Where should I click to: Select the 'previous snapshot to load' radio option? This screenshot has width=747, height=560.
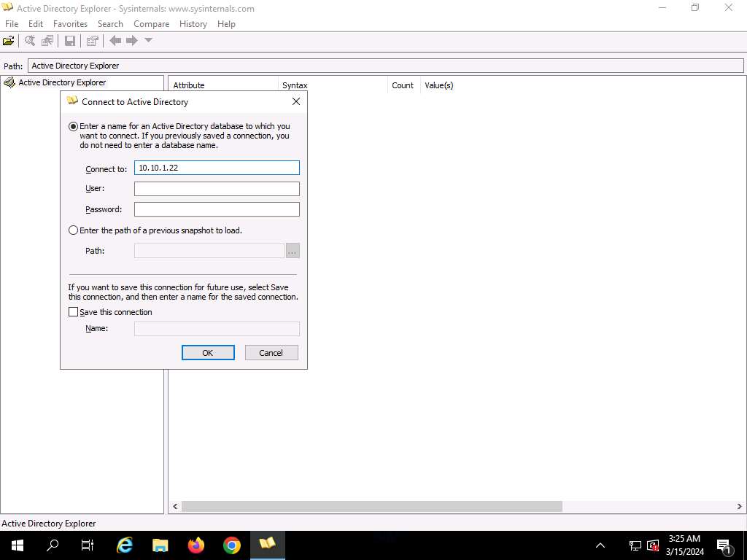point(73,230)
